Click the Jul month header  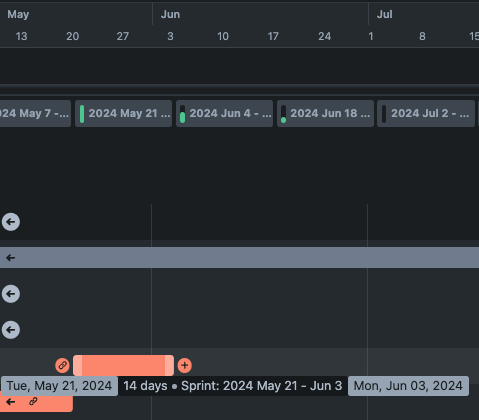click(385, 14)
